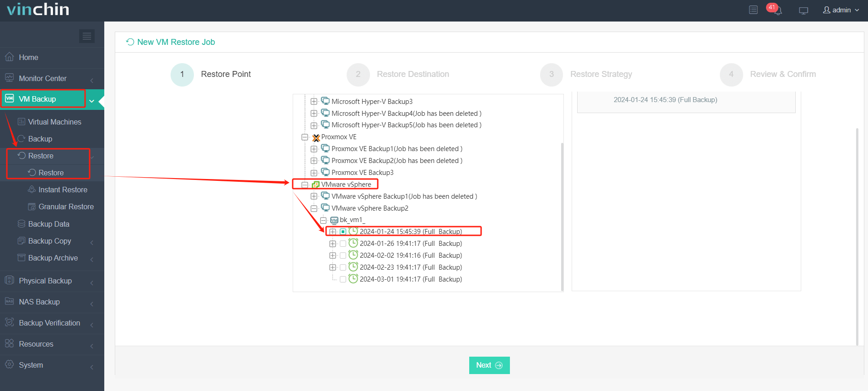Click the NAS Backup icon

pos(9,301)
